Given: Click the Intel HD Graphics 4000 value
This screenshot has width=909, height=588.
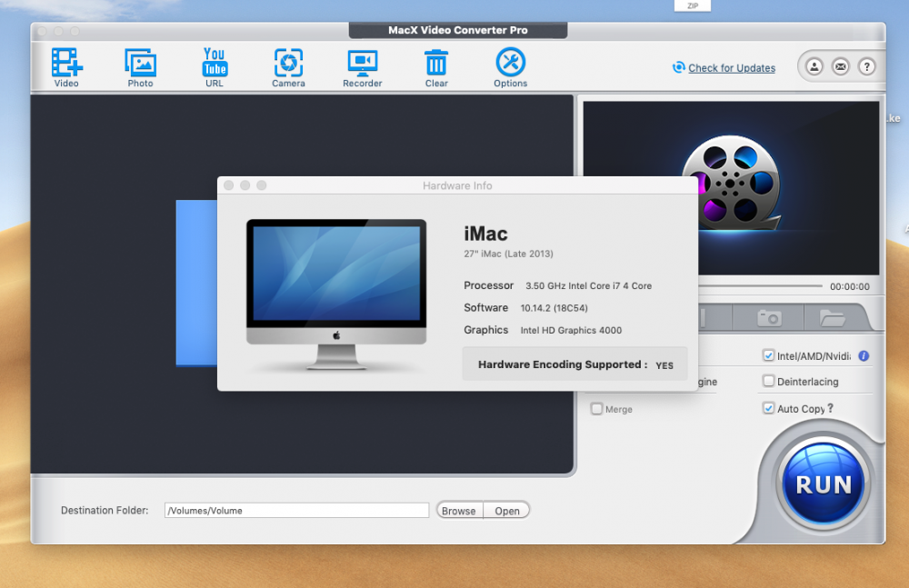Looking at the screenshot, I should [x=571, y=330].
